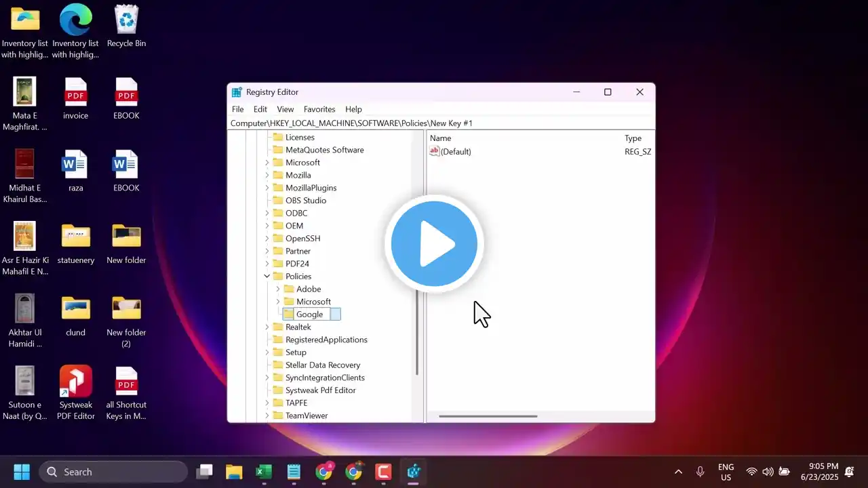This screenshot has height=488, width=868.
Task: Select the (Default) registry value entry
Action: point(455,152)
